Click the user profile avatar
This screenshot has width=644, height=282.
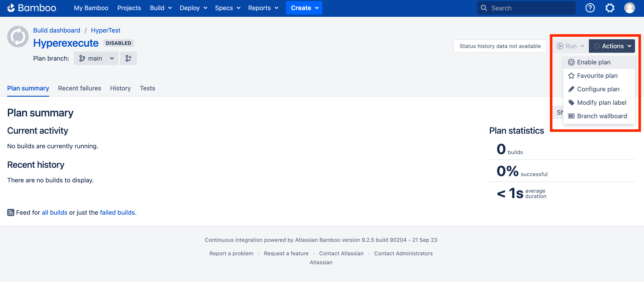coord(629,8)
